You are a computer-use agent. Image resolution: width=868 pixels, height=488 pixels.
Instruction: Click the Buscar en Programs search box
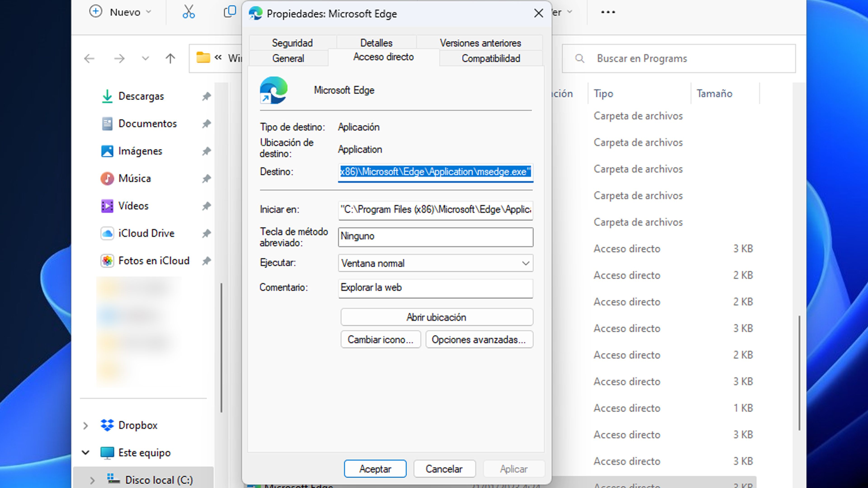pos(679,59)
